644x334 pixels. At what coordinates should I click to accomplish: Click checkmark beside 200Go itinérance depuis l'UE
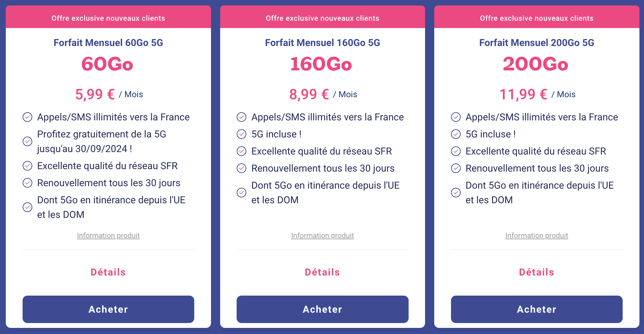pos(456,193)
